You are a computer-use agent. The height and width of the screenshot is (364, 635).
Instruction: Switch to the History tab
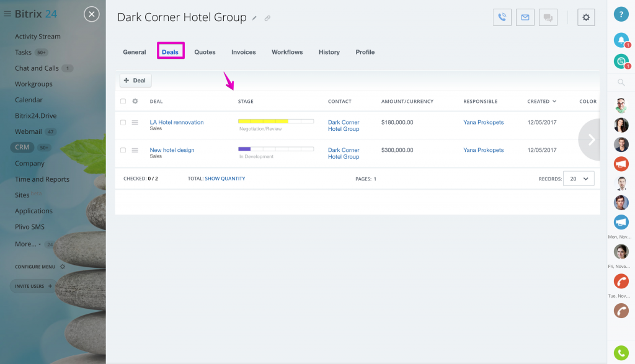329,52
